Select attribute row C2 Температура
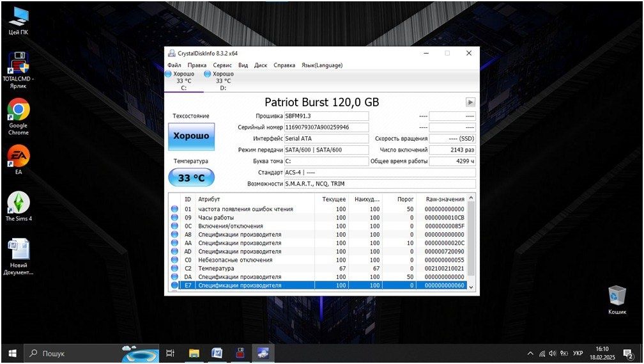The image size is (644, 364). tap(318, 268)
